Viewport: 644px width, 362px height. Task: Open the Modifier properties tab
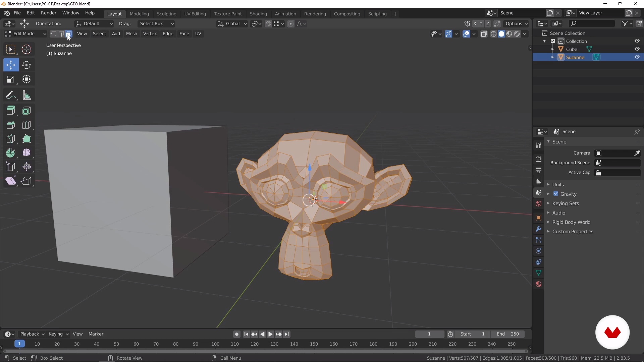[538, 229]
